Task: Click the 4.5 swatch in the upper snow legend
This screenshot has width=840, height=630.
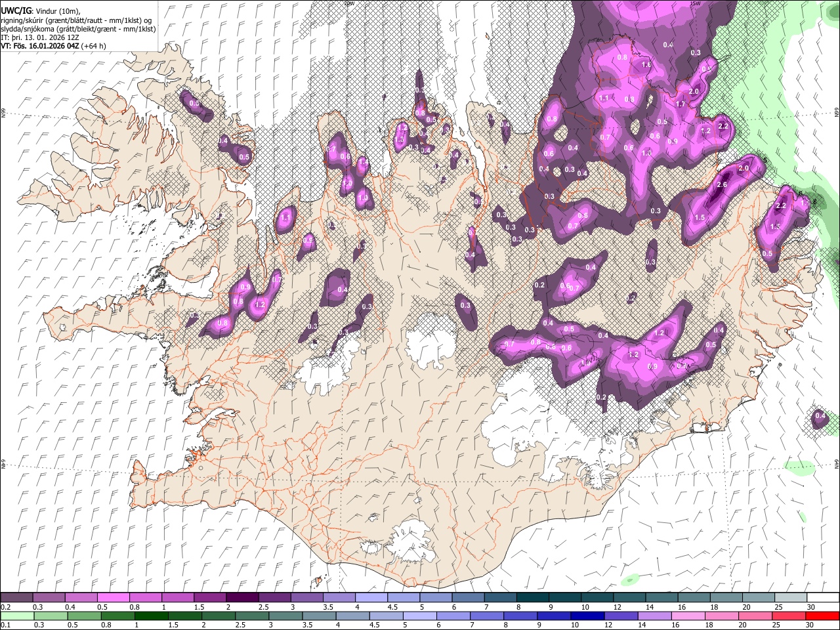Action: point(403,598)
